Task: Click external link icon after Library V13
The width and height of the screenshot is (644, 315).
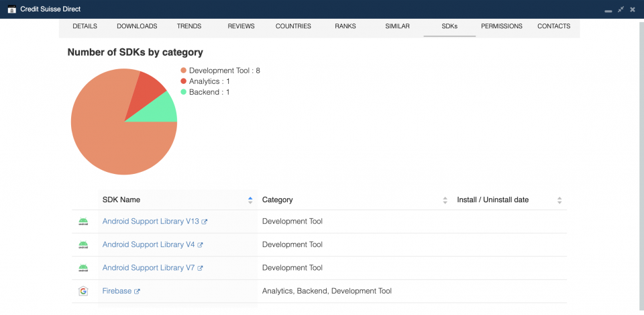Action: 204,222
